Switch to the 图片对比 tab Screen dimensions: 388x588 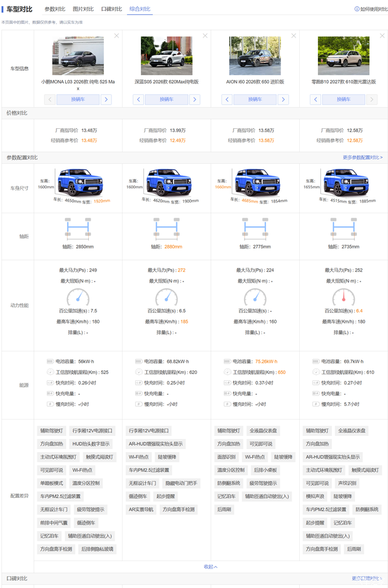83,9
